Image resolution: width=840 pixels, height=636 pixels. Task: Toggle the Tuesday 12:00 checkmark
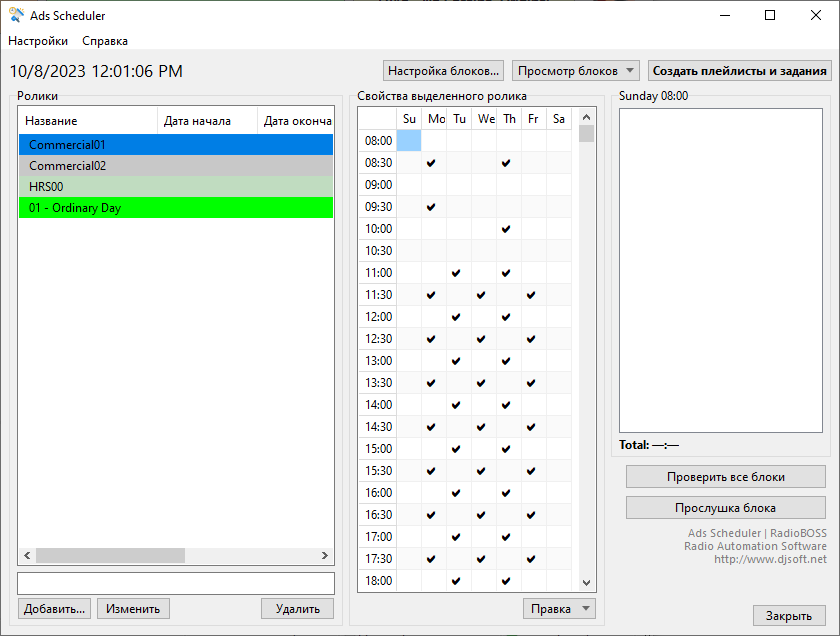point(459,317)
